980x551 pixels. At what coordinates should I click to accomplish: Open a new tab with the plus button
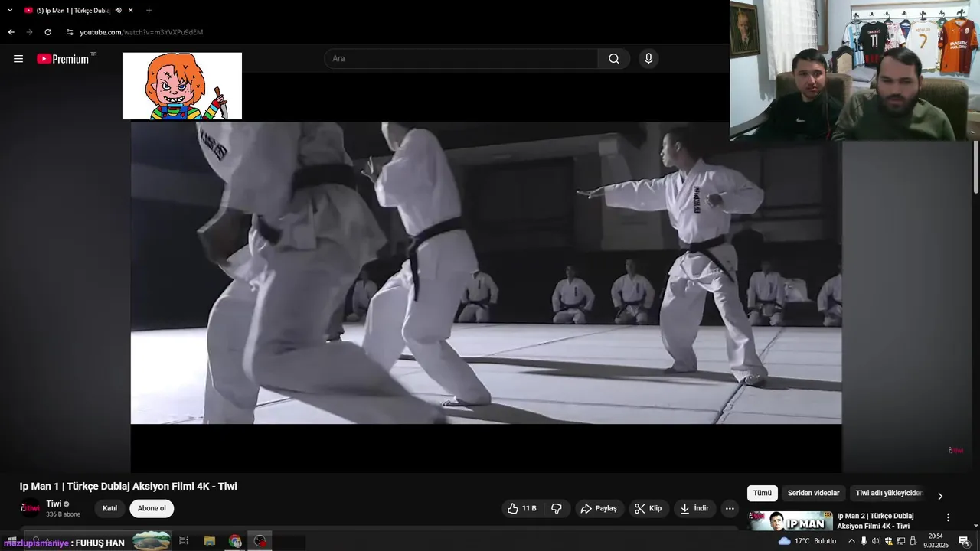point(149,11)
